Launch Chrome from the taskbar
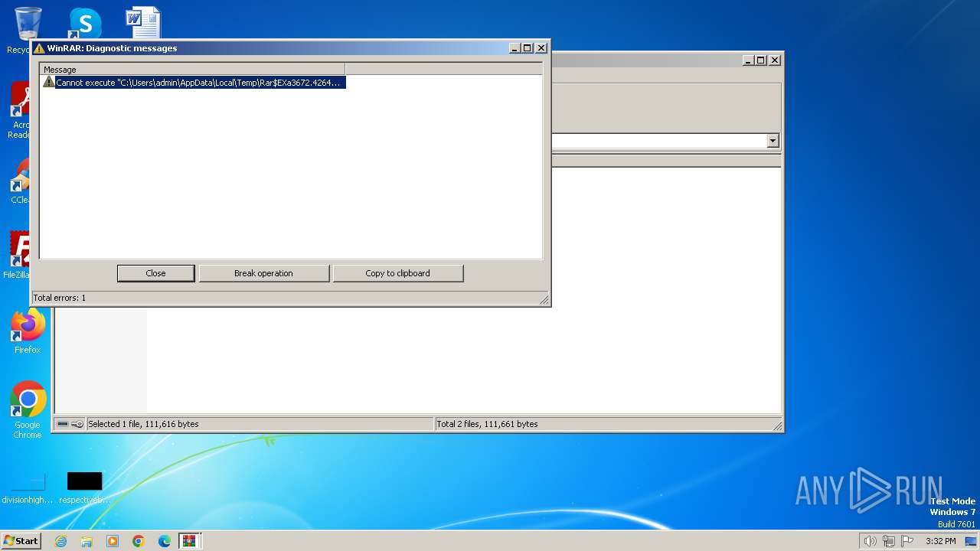980x551 pixels. tap(139, 541)
